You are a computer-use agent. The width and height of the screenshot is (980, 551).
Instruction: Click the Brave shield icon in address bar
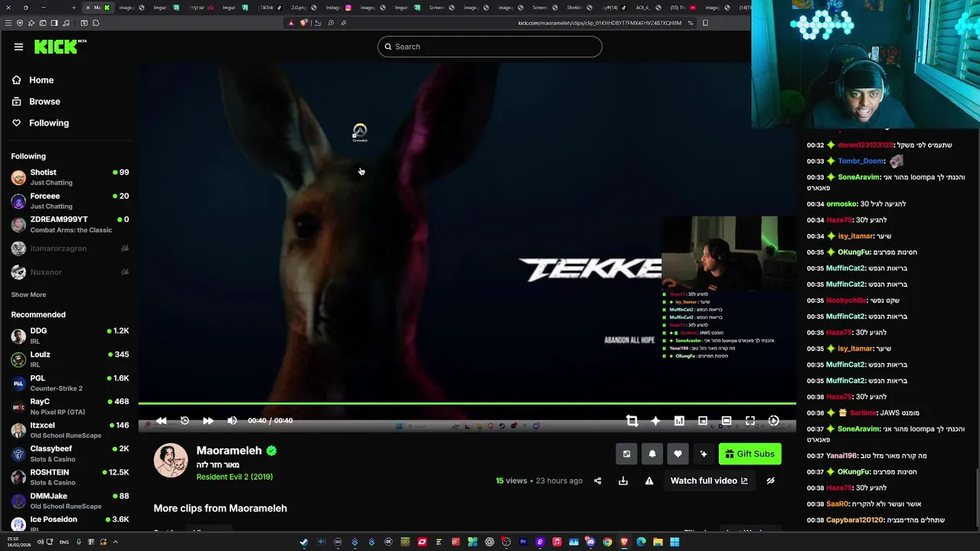304,23
